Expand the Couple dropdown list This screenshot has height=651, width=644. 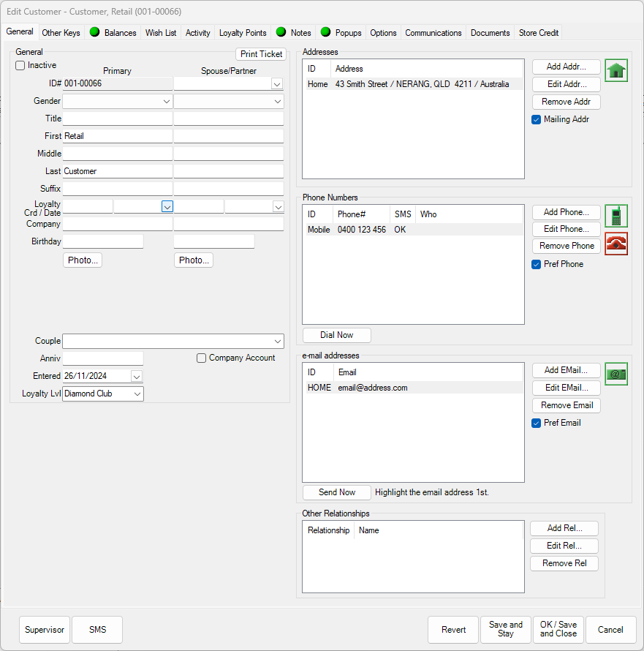tap(279, 341)
